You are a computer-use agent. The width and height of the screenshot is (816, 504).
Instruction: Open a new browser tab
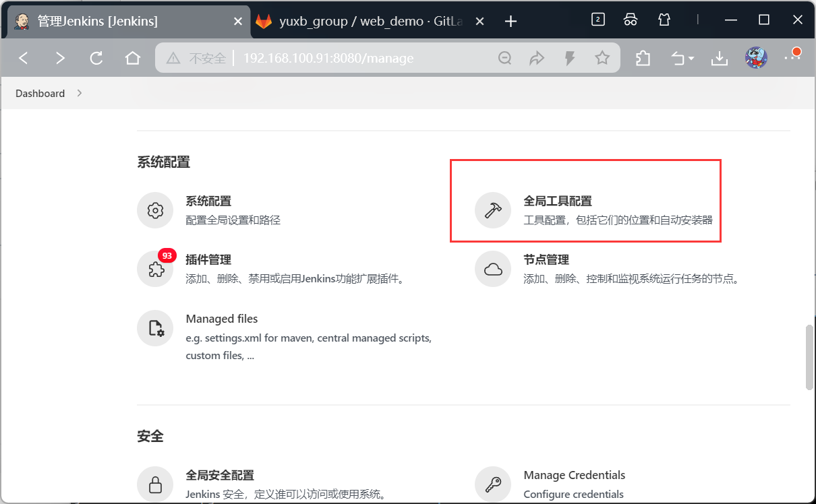pyautogui.click(x=511, y=22)
